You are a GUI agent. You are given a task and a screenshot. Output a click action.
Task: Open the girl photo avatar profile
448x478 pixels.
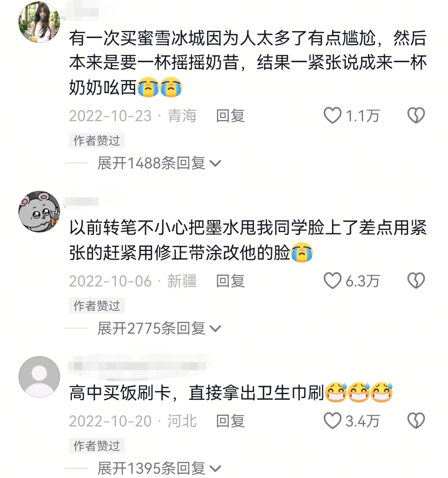click(39, 22)
